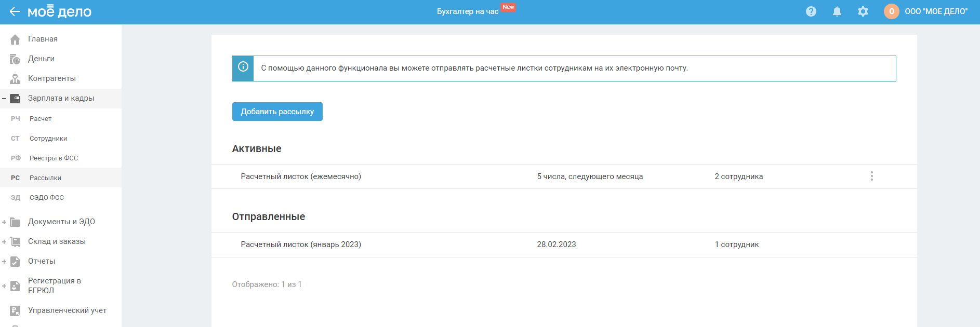Click the Зарплата и кадры wallet icon
The height and width of the screenshot is (327, 980).
(x=15, y=99)
